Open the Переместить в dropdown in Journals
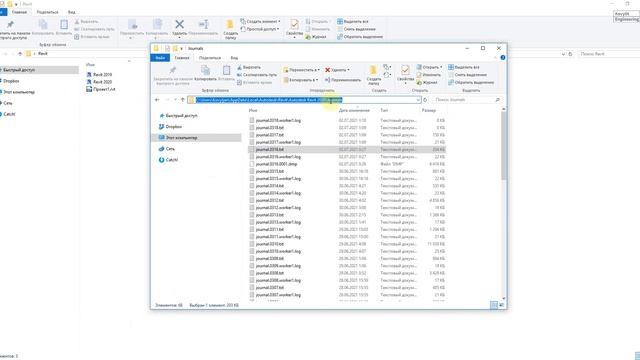This screenshot has width=640, height=360. [x=301, y=70]
